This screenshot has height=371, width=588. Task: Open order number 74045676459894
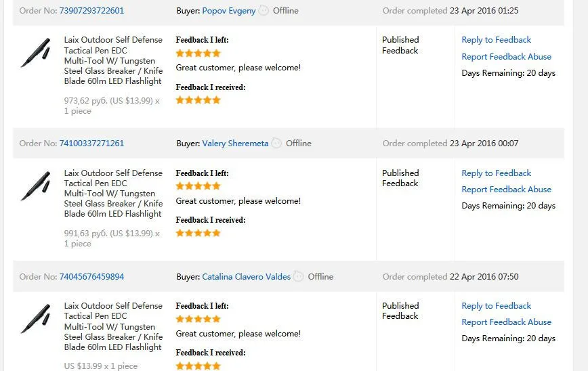pyautogui.click(x=91, y=277)
